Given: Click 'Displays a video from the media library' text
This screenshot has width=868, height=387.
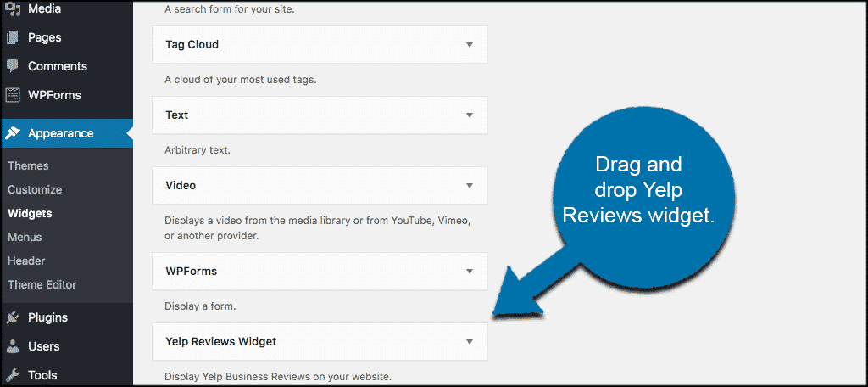Looking at the screenshot, I should 318,227.
